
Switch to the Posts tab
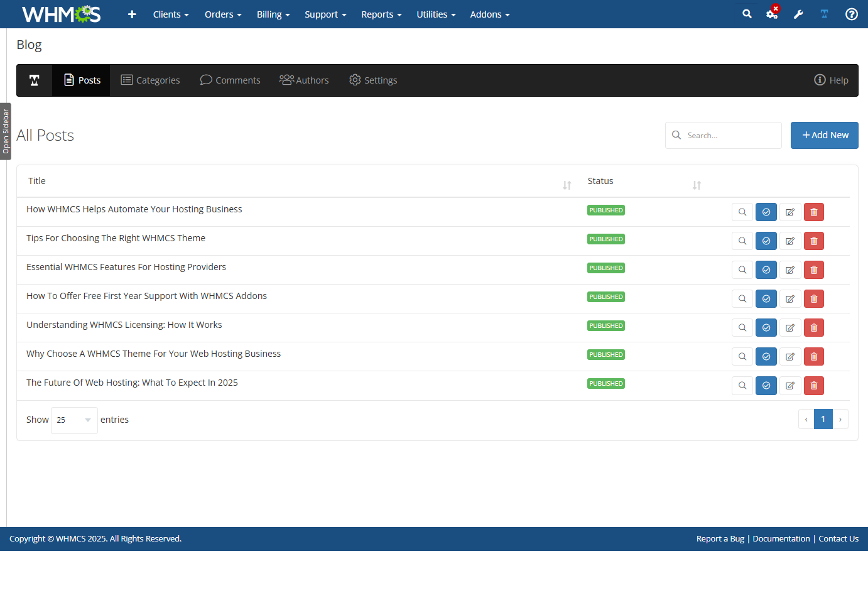click(81, 80)
